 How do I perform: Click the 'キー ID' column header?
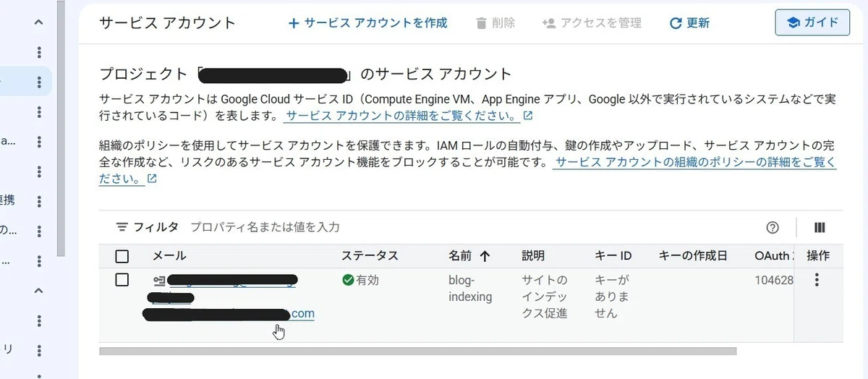pos(613,256)
